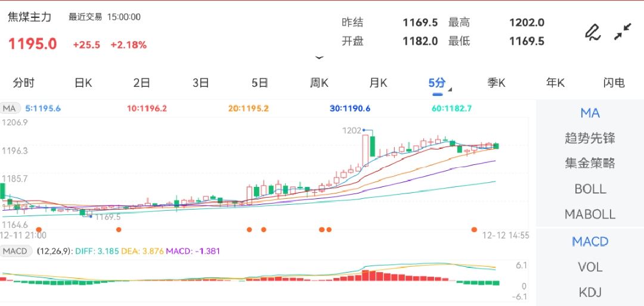Click the 12-11 21:00 start time label
Image resolution: width=644 pixels, height=306 pixels.
(x=23, y=235)
